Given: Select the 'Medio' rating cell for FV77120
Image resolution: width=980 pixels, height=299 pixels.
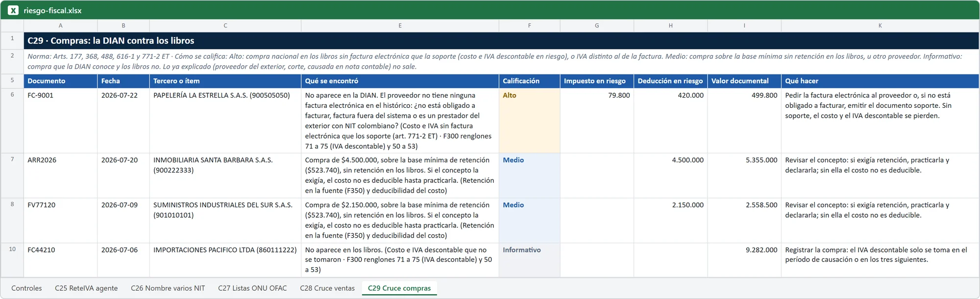Looking at the screenshot, I should [x=529, y=220].
